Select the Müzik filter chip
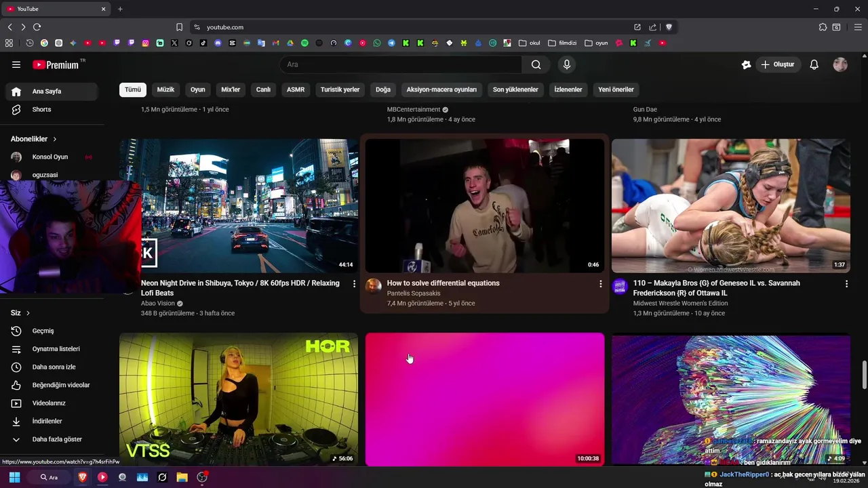 pyautogui.click(x=165, y=89)
